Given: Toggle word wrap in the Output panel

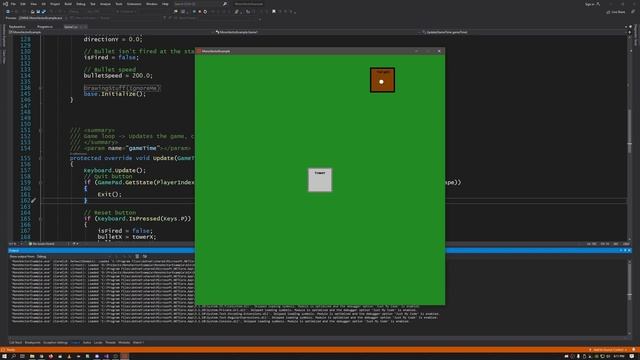Looking at the screenshot, I should 145,257.
